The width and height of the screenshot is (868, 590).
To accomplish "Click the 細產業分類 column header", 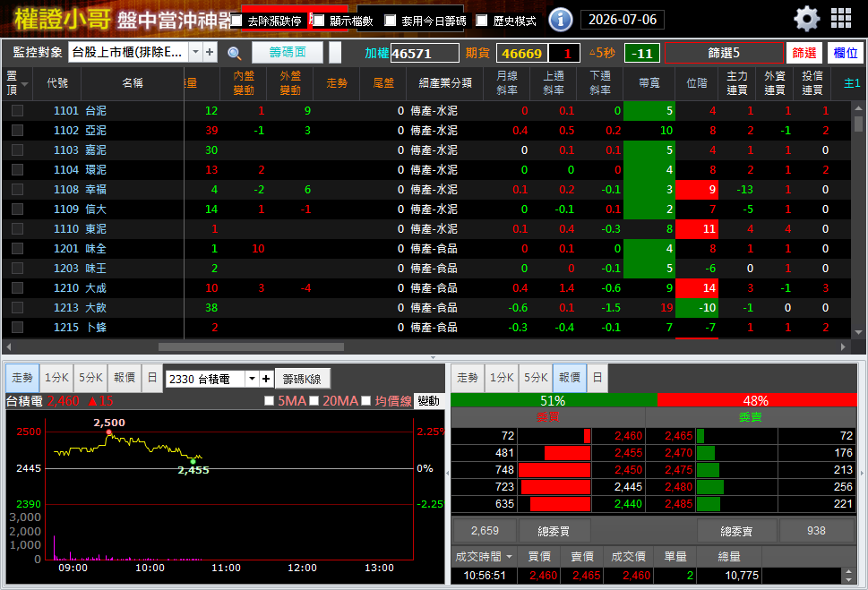I will click(445, 83).
